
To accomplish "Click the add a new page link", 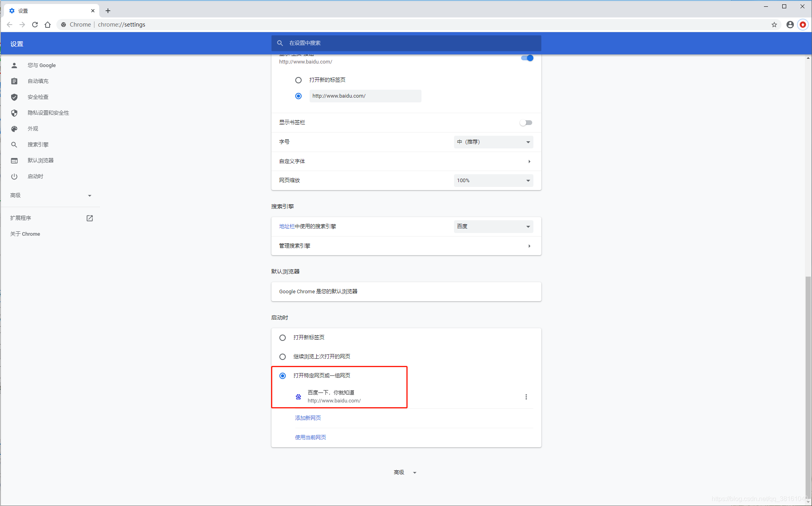I will coord(308,418).
